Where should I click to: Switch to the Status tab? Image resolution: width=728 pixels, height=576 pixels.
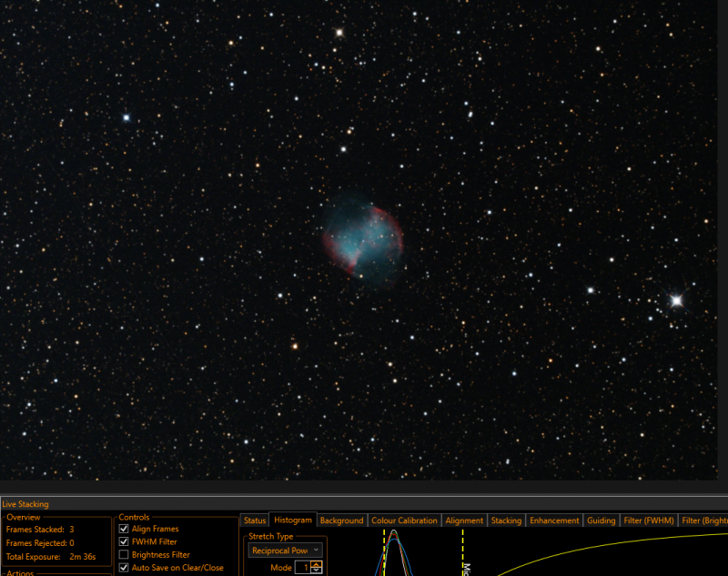[x=255, y=520]
